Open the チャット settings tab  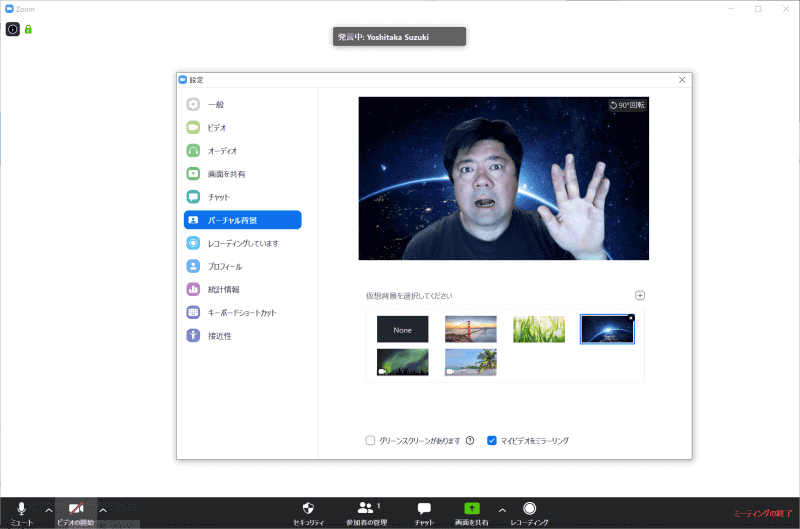pyautogui.click(x=242, y=197)
